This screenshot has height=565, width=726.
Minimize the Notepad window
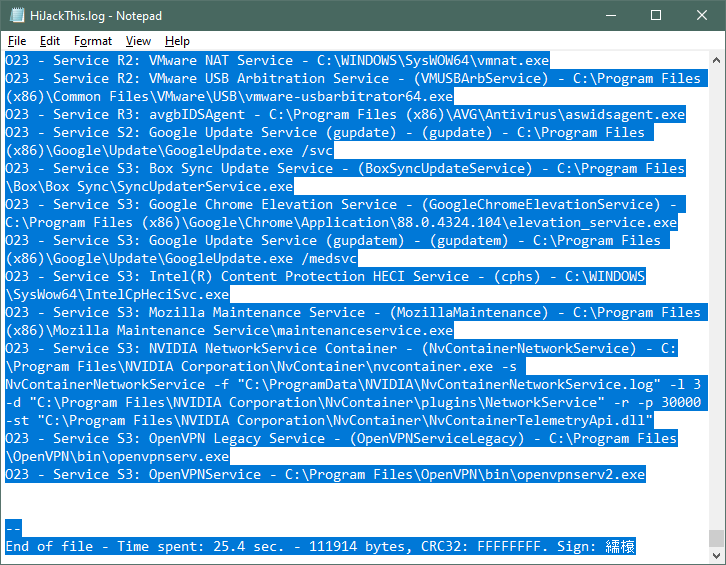click(x=610, y=16)
